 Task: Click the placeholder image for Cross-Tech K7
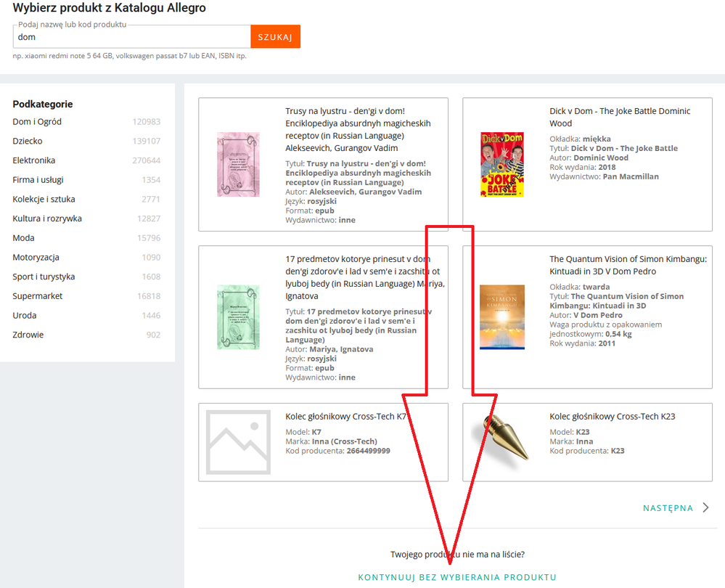[x=238, y=441]
